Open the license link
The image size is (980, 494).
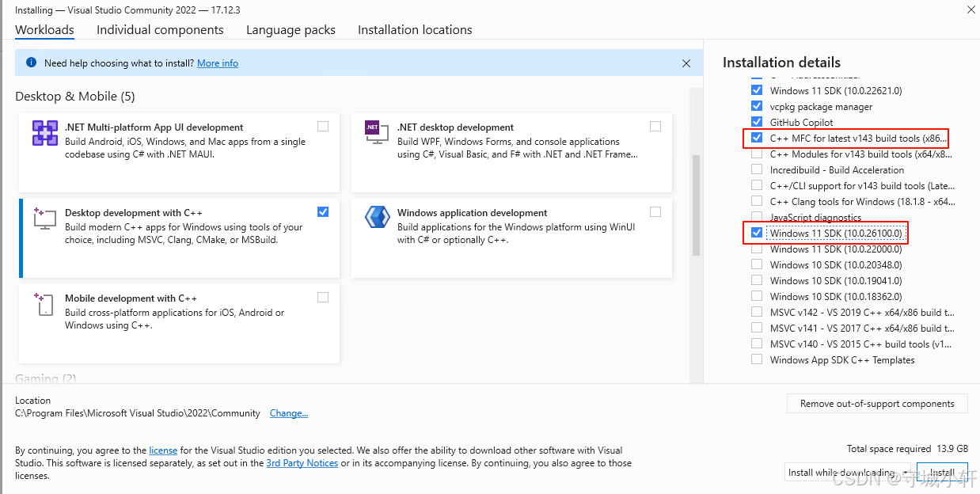pos(163,450)
